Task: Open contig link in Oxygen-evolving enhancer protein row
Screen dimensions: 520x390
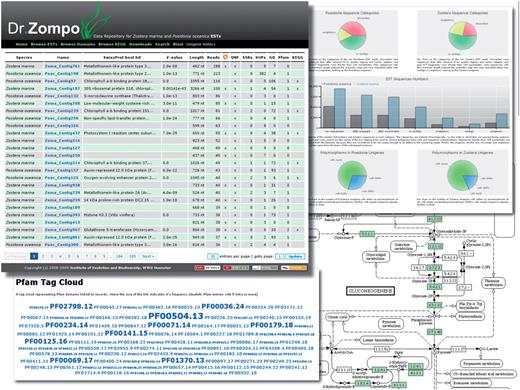Action: pos(62,178)
